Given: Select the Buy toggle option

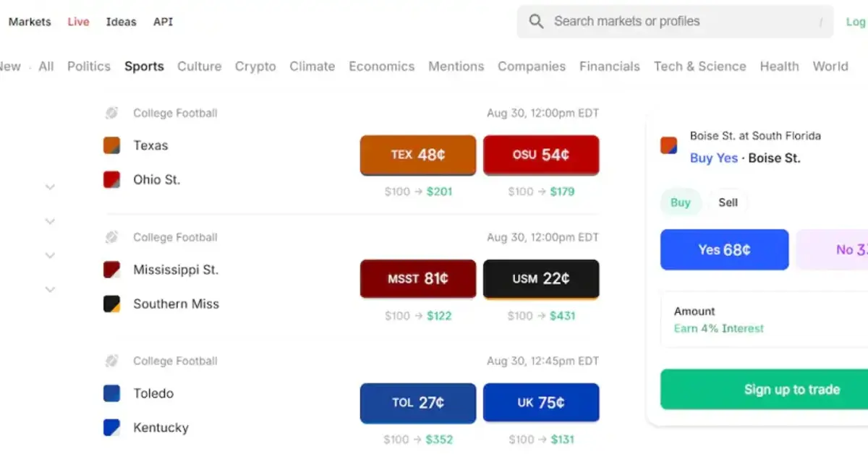Looking at the screenshot, I should (680, 202).
